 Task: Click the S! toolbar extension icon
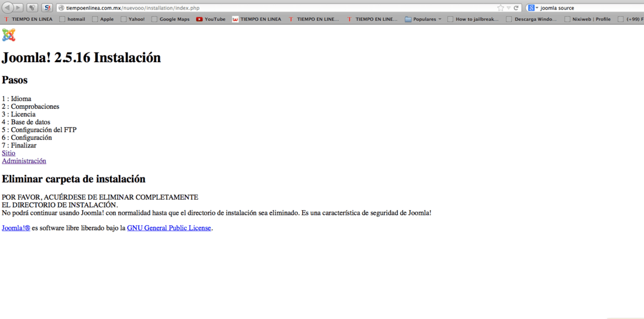(47, 8)
